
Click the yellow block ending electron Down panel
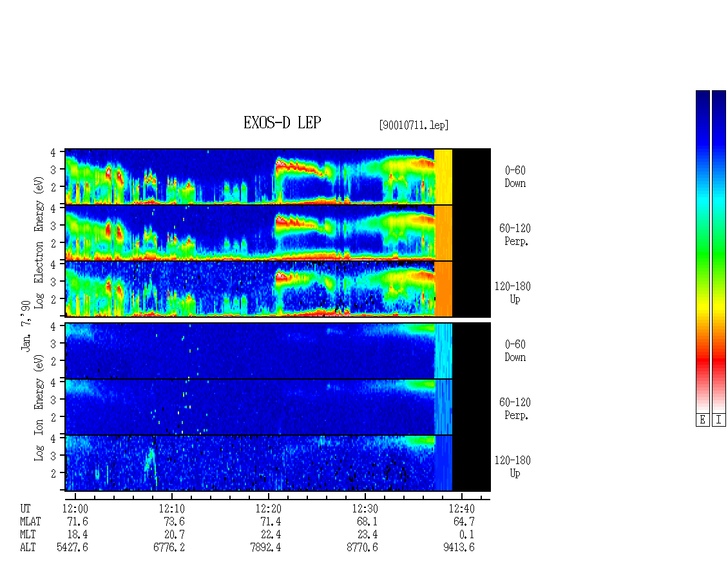coord(443,177)
